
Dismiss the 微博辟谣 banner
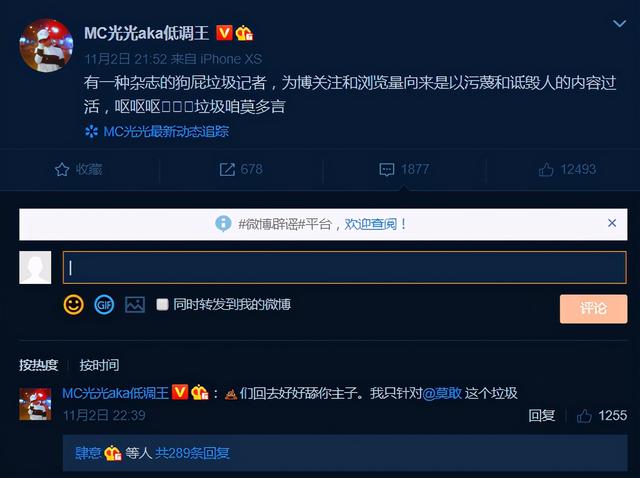[x=612, y=223]
